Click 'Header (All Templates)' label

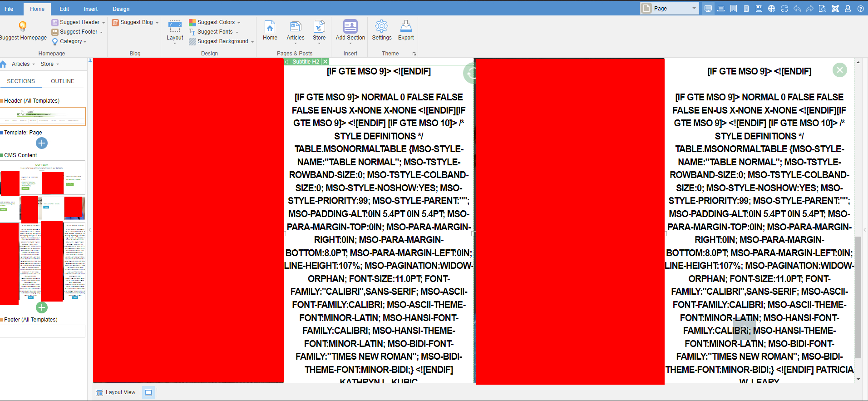click(32, 101)
